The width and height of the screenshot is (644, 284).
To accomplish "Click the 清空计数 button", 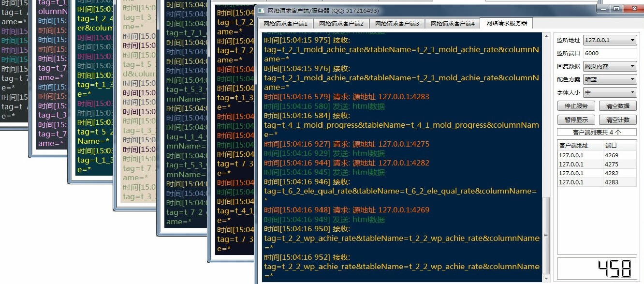I will point(618,120).
